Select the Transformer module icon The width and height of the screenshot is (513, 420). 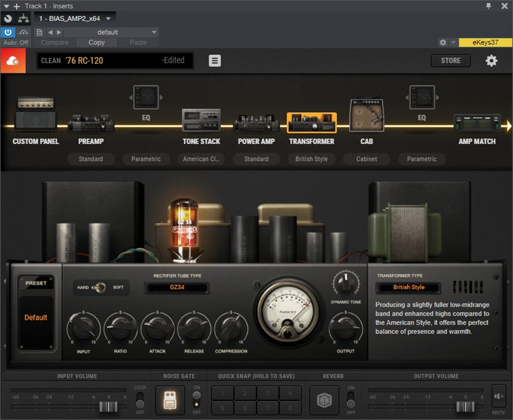[311, 123]
